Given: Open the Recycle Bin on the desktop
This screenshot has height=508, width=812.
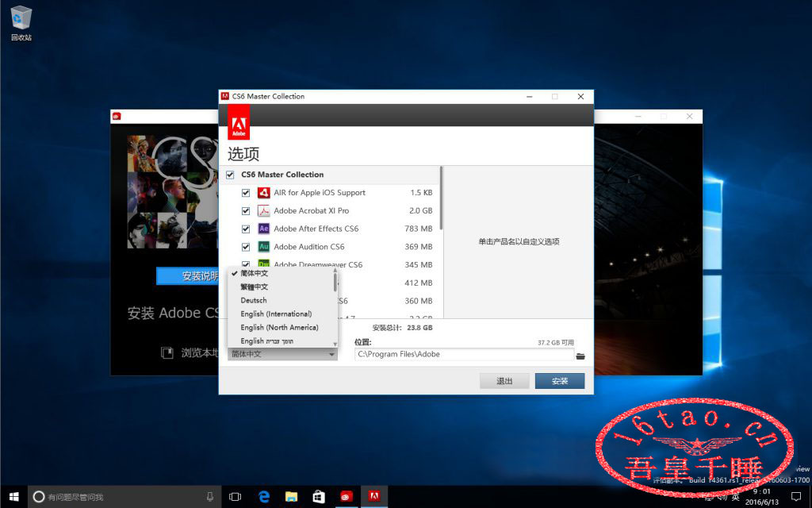Looking at the screenshot, I should [x=21, y=17].
